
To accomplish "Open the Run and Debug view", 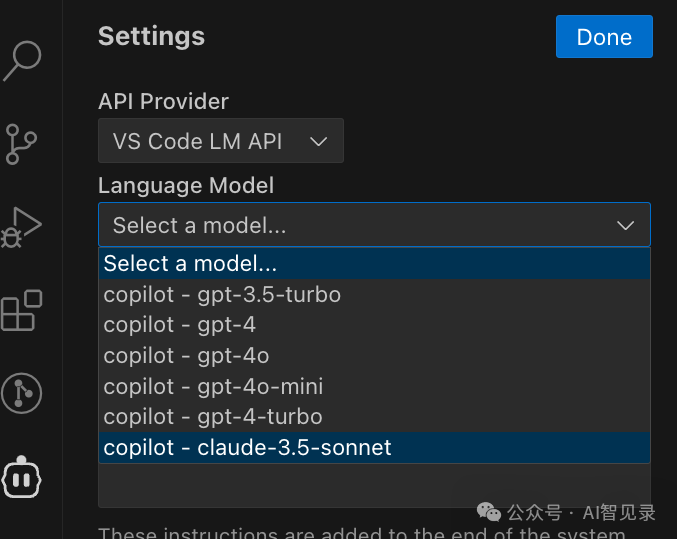I will coord(22,227).
